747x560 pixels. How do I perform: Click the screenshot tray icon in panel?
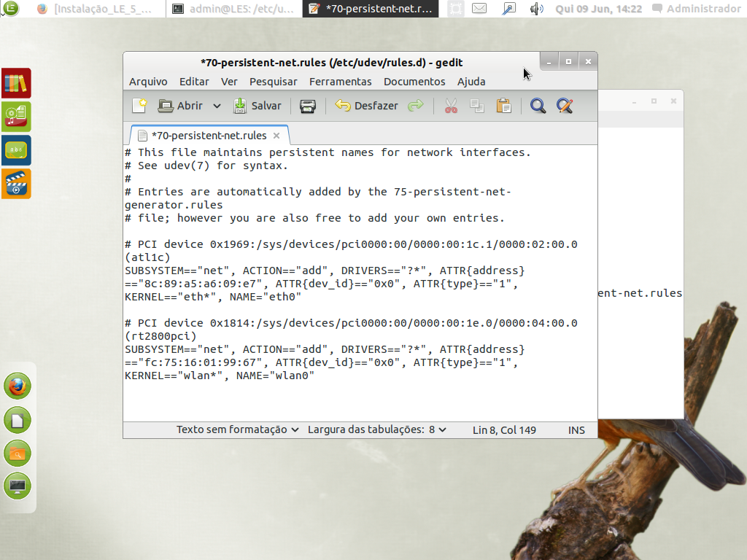click(x=456, y=9)
